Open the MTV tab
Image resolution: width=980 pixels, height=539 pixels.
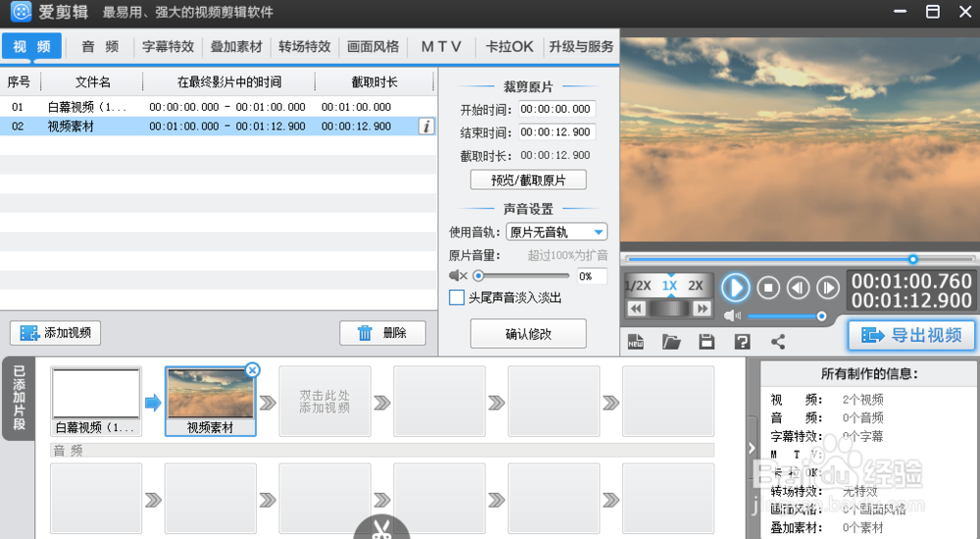(x=441, y=46)
